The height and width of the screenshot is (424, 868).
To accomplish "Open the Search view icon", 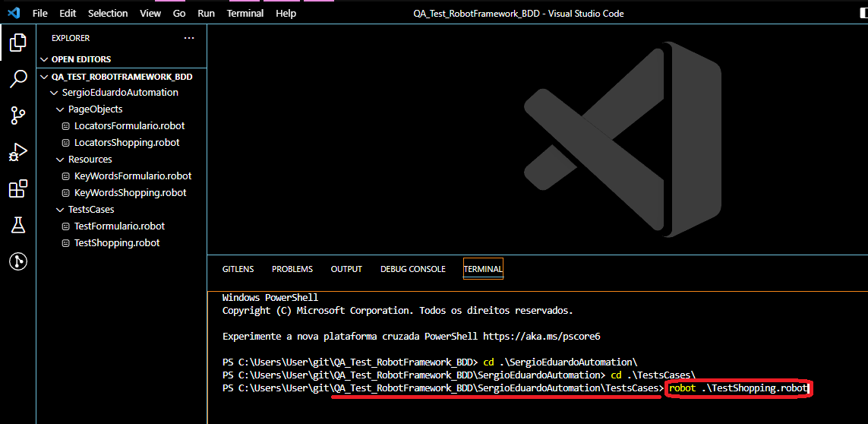I will 18,79.
